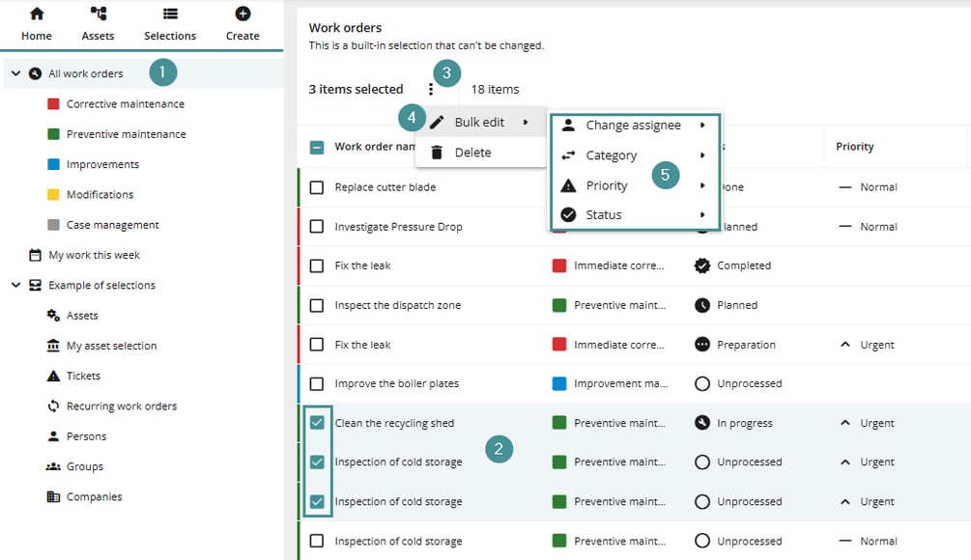Open the three-dot more options menu
The height and width of the screenshot is (560, 971).
[x=431, y=90]
